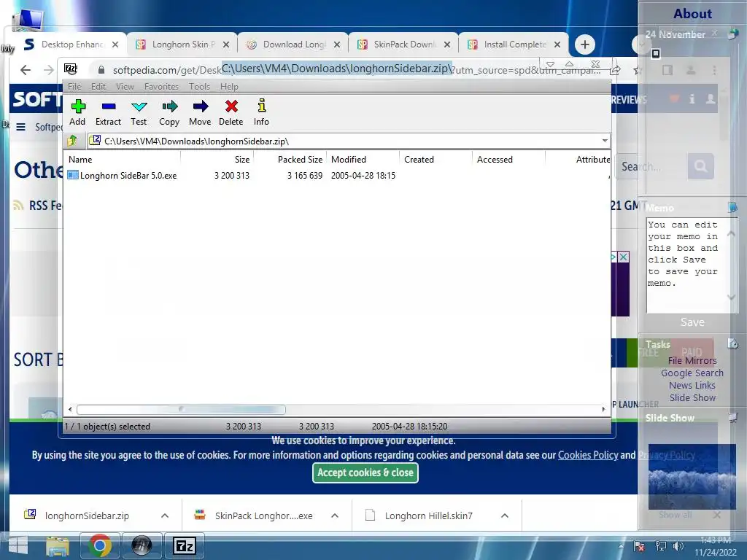Go back in Chrome browser
The width and height of the screenshot is (747, 560).
coord(26,70)
